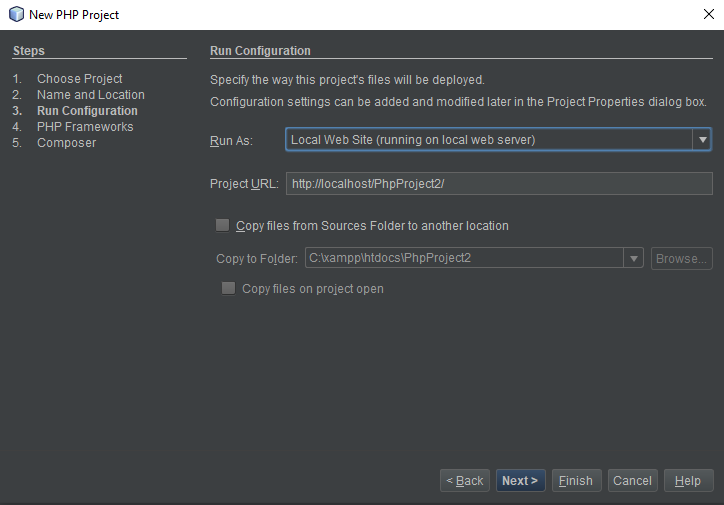
Task: Close the New PHP Project dialog
Action: (709, 14)
